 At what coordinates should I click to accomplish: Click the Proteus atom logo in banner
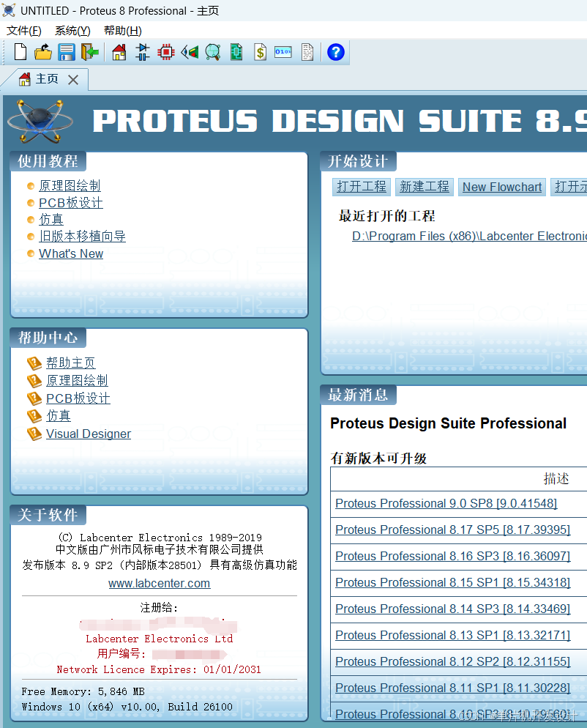[x=40, y=121]
